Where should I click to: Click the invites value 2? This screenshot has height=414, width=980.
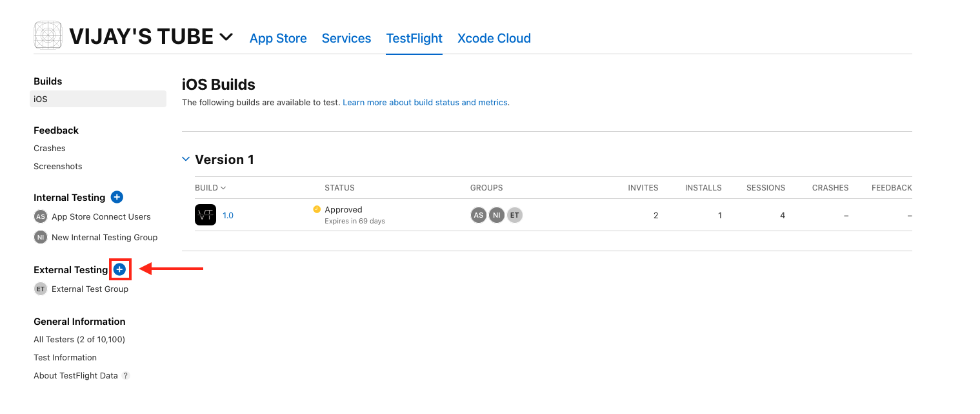655,215
